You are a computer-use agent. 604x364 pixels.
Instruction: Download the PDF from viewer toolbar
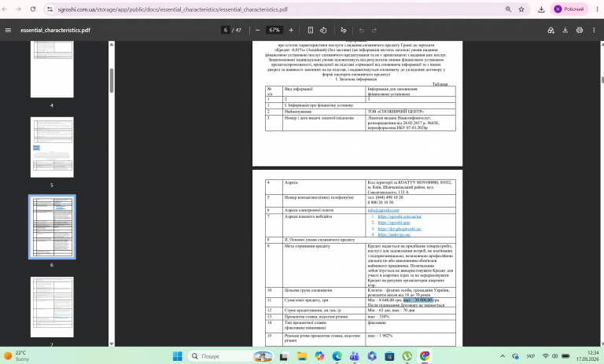(565, 30)
